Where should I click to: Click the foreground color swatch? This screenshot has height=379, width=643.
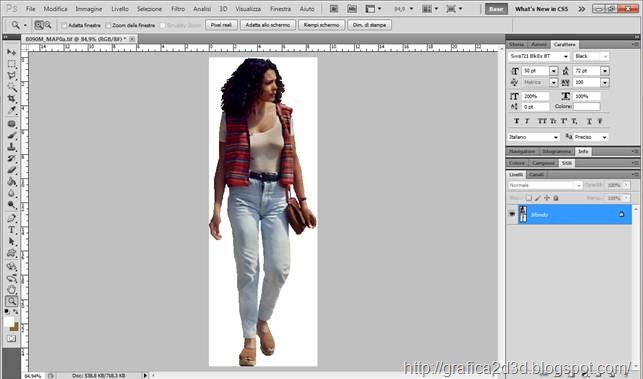(x=9, y=322)
